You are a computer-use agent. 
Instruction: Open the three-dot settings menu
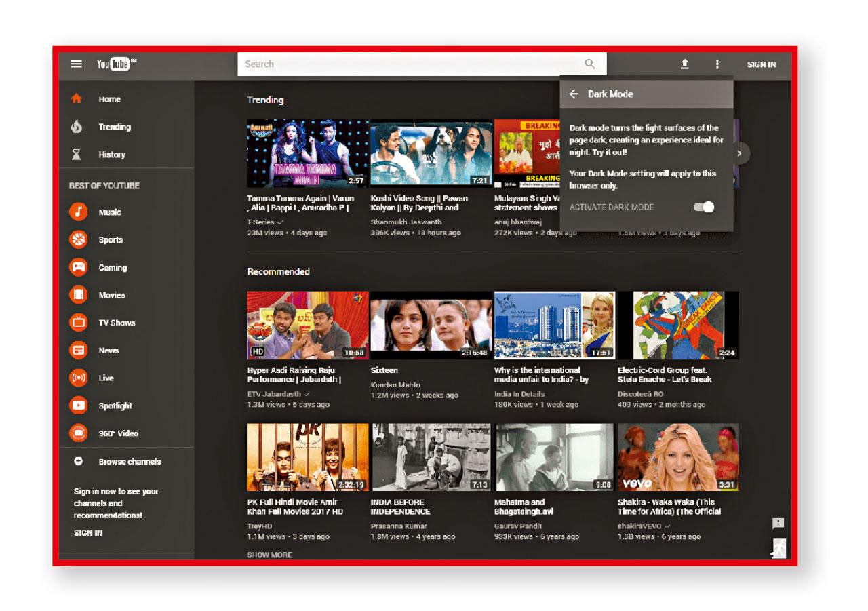tap(717, 64)
